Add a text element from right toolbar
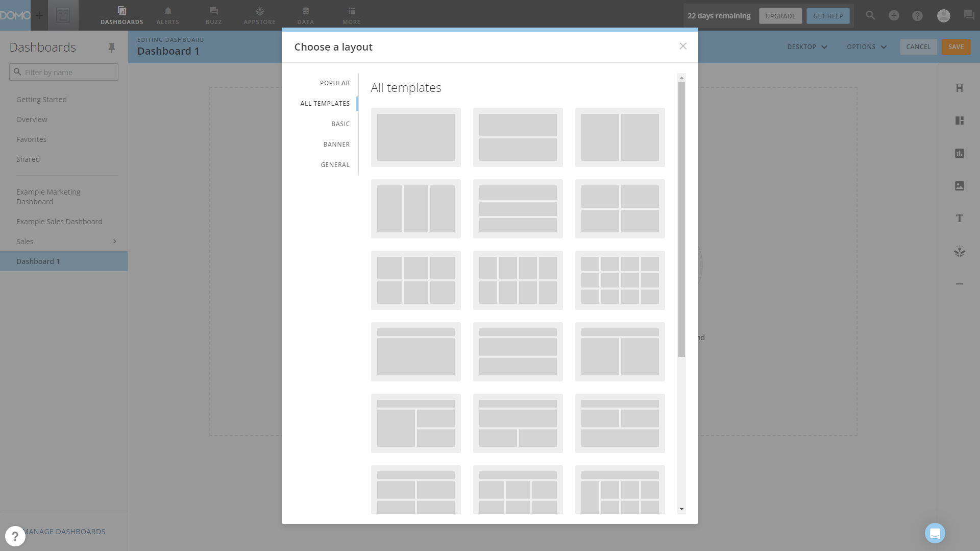Screen dimensions: 980x551 960,219
